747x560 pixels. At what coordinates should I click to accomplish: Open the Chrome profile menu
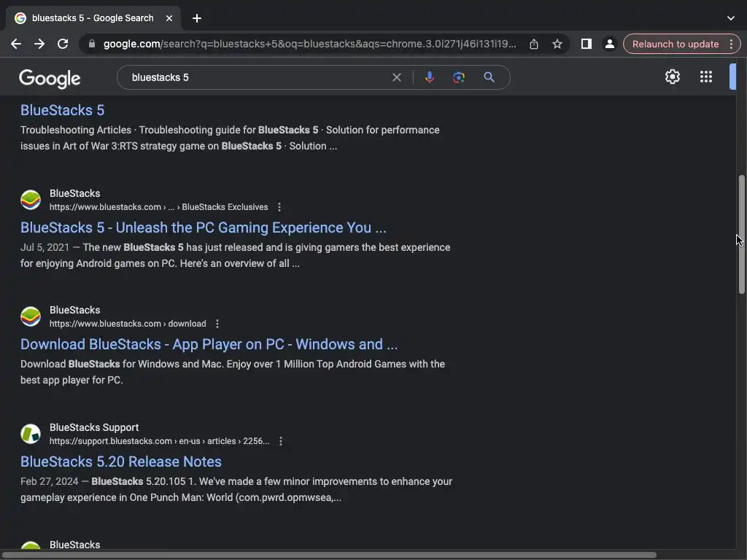(609, 44)
